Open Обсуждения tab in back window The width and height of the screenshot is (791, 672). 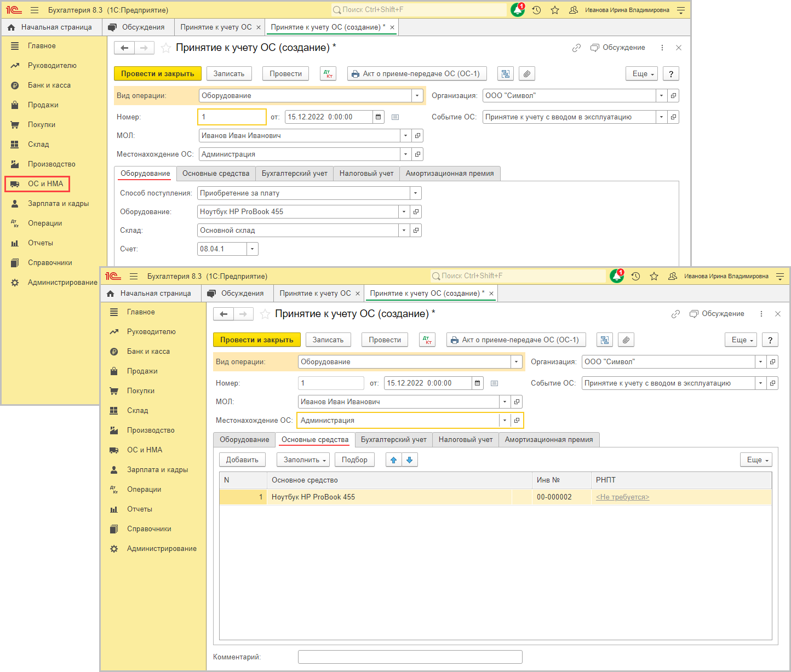pyautogui.click(x=138, y=27)
